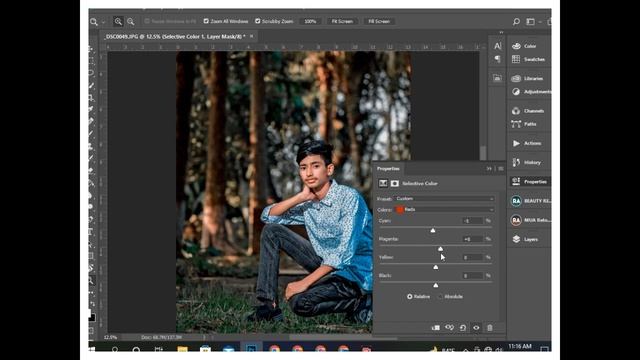
Task: Select the Absolute radio button
Action: point(440,297)
